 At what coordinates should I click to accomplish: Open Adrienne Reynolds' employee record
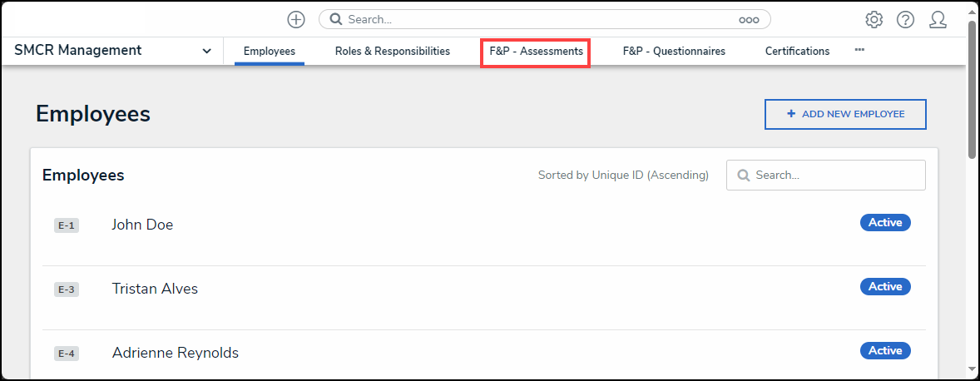tap(176, 353)
